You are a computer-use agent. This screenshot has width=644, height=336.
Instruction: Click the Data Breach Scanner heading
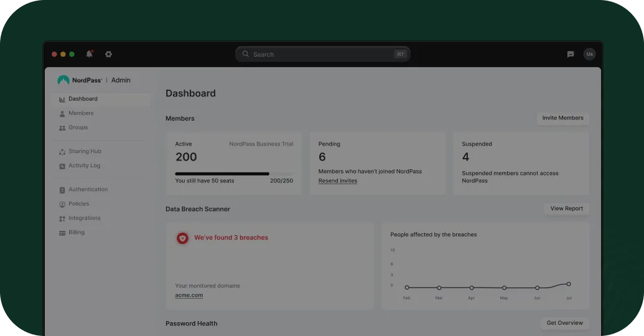(x=197, y=209)
